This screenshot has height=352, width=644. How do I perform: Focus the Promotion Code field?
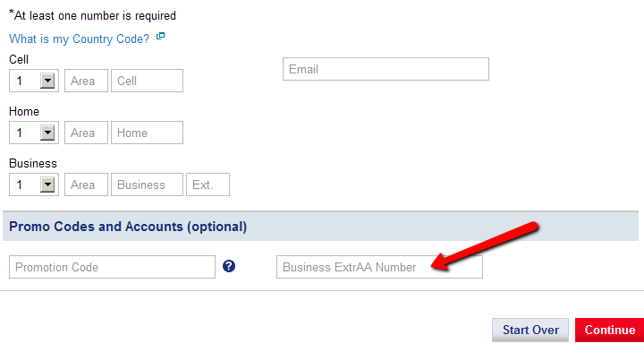click(x=112, y=267)
